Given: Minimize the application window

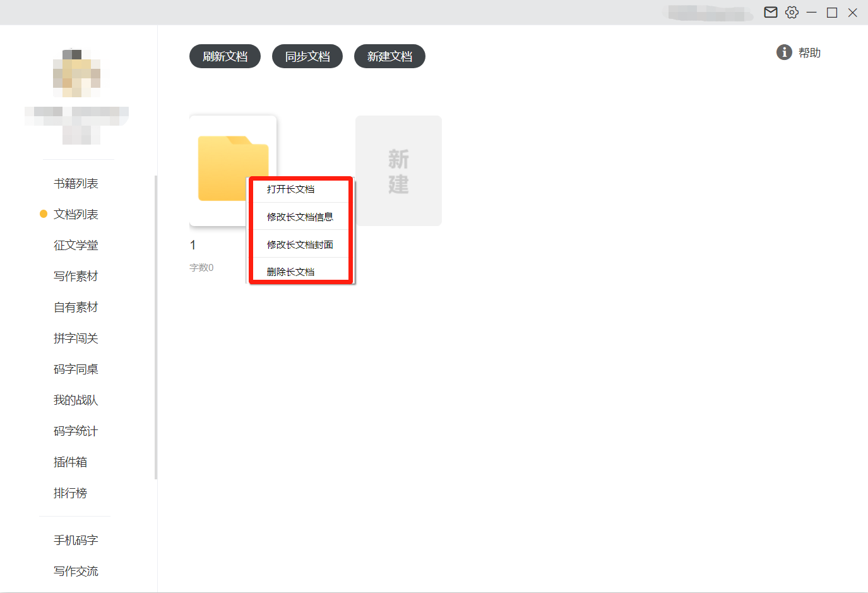Looking at the screenshot, I should (x=812, y=13).
